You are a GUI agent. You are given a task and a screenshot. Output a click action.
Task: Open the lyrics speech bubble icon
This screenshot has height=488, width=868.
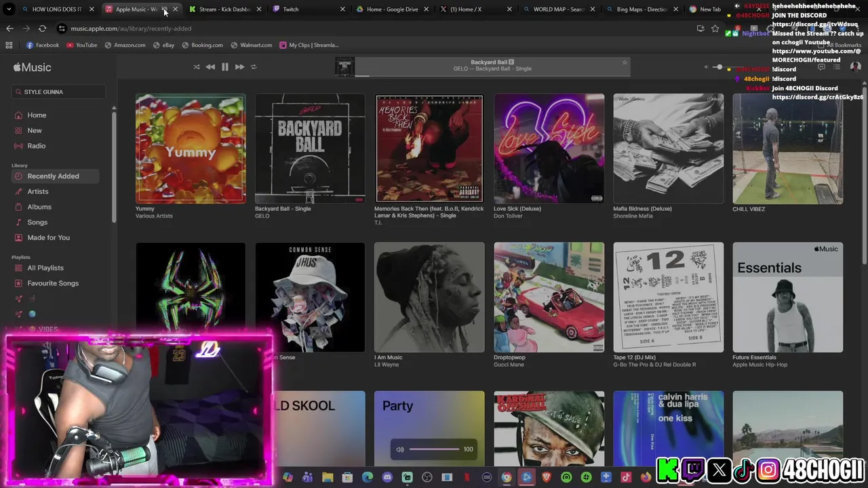(x=821, y=67)
